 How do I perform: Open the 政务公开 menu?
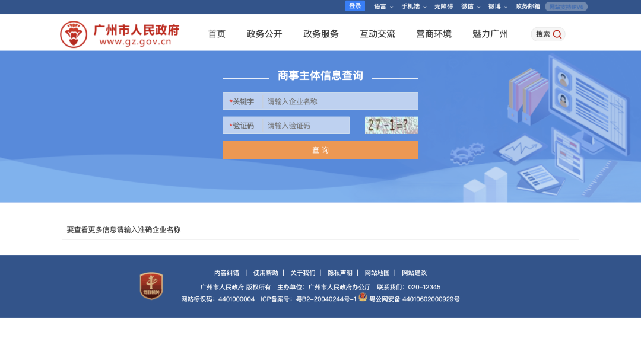264,34
